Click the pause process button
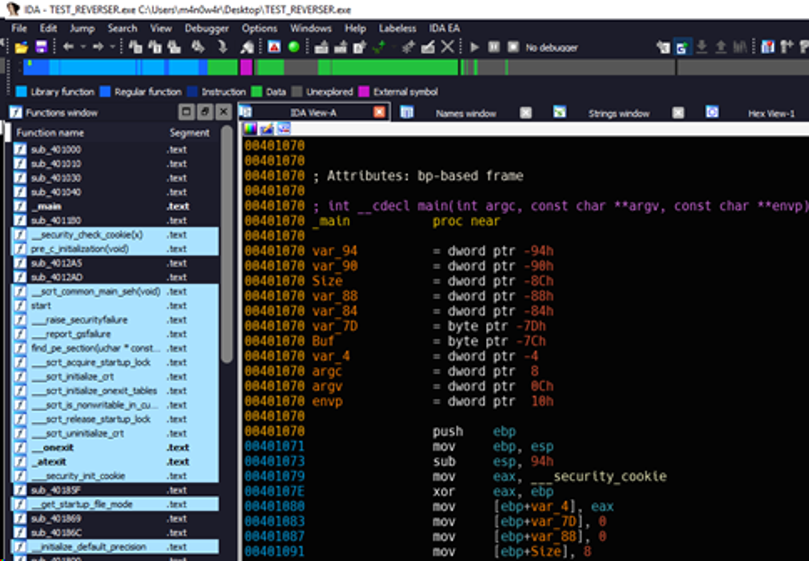Viewport: 810px width, 562px height. coord(493,47)
